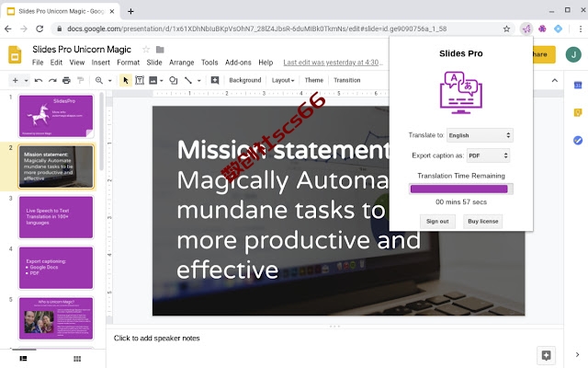Image resolution: width=588 pixels, height=368 pixels.
Task: Click the blue diamond extension icon
Action: (x=558, y=29)
